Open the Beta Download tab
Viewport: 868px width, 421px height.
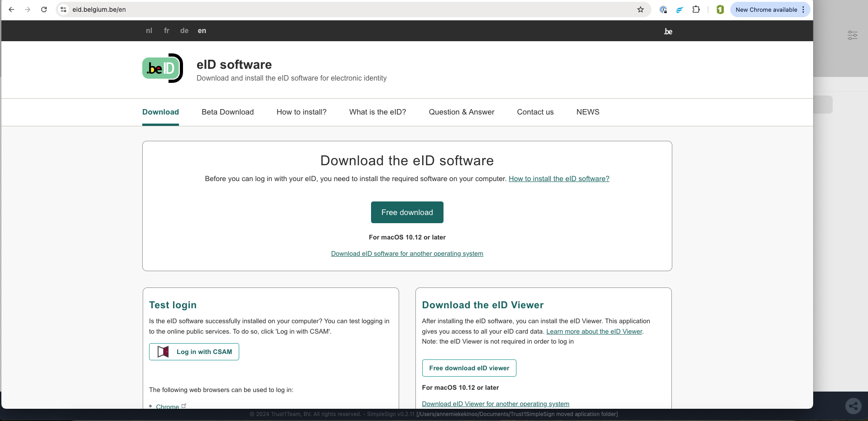[x=227, y=112]
